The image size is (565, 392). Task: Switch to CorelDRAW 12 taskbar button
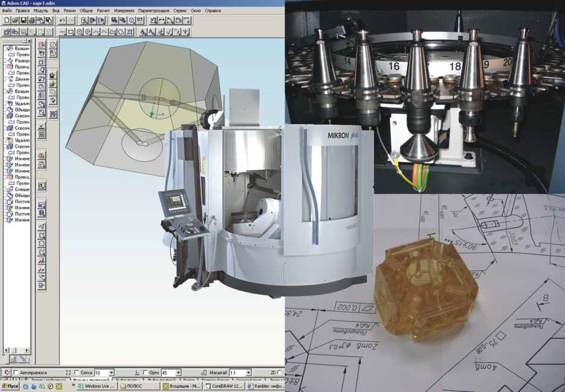pos(224,386)
